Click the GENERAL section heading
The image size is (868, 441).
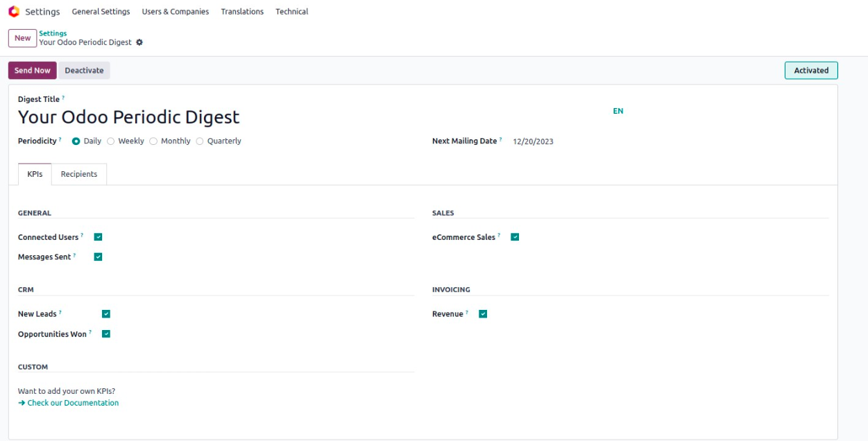35,213
